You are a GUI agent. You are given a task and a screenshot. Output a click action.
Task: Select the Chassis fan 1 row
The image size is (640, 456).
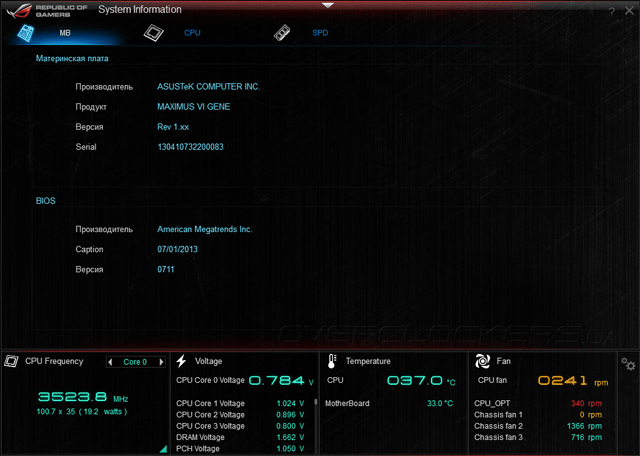point(538,415)
